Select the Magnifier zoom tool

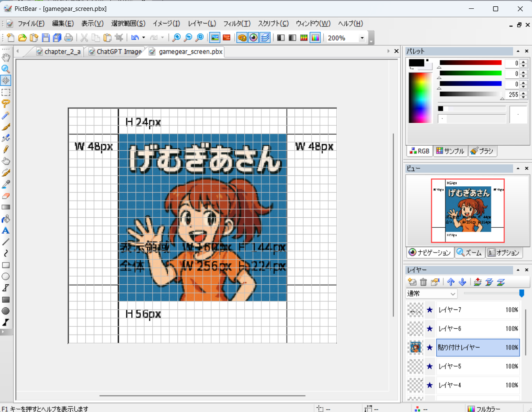[x=6, y=69]
